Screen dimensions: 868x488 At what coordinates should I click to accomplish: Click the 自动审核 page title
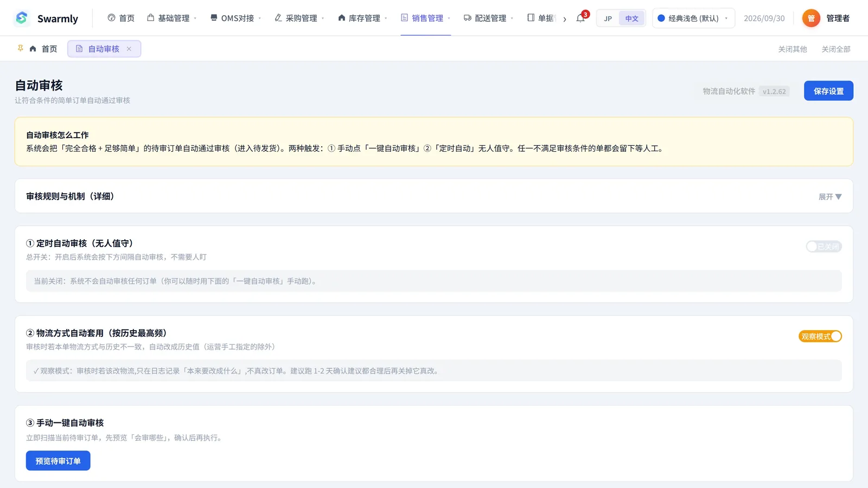(39, 85)
